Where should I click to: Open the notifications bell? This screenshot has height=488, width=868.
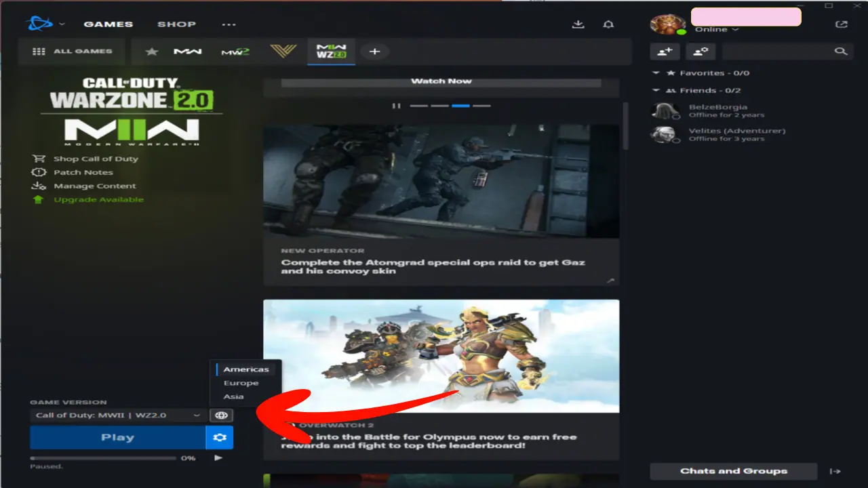(608, 24)
